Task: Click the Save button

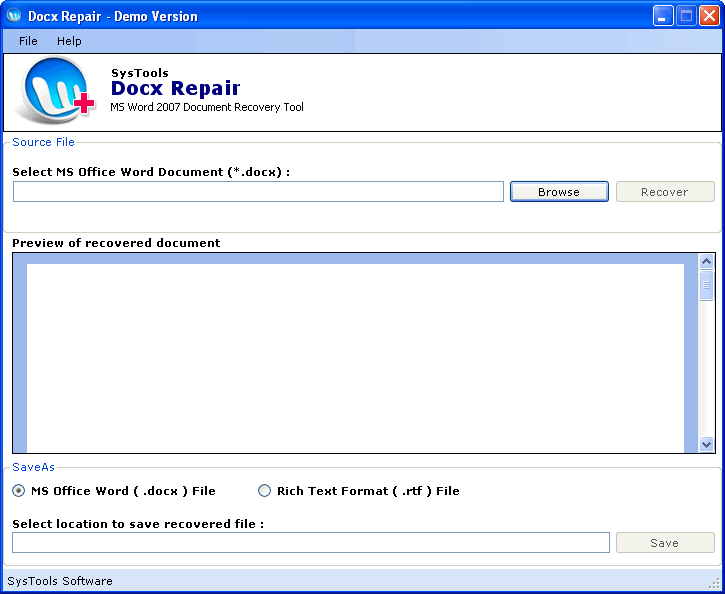Action: point(664,543)
